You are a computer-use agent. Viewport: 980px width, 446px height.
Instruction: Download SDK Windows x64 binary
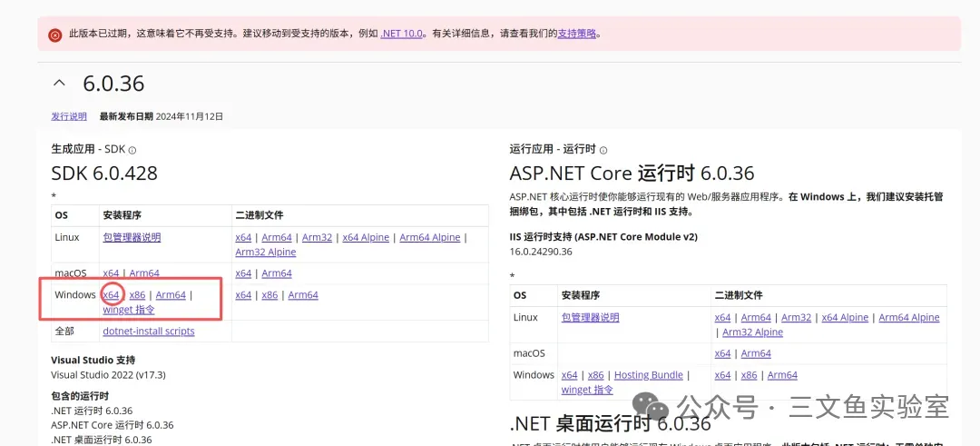(x=243, y=294)
